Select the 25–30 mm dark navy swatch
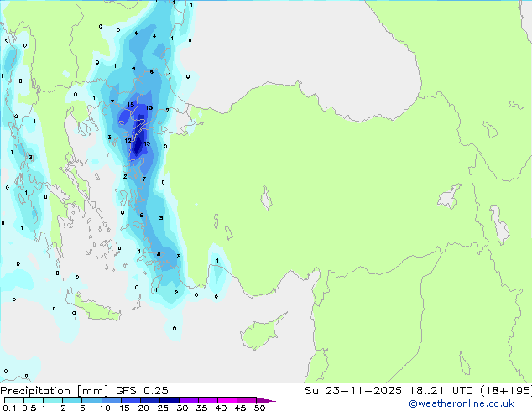This screenshot has width=532, height=411. [169, 400]
